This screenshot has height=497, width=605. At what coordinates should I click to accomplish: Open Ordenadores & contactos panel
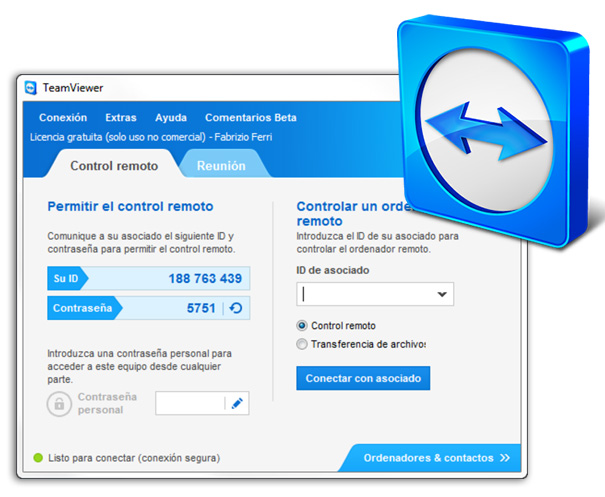[430, 458]
